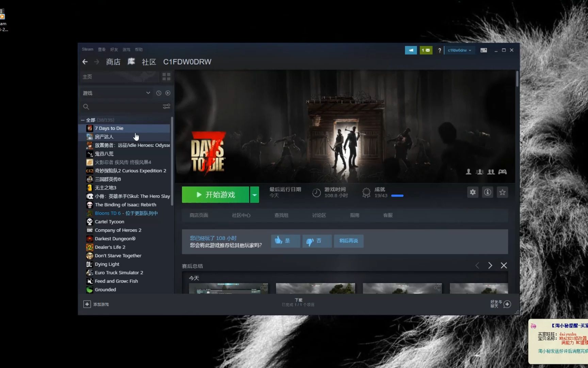Click the controller support icon

click(503, 172)
